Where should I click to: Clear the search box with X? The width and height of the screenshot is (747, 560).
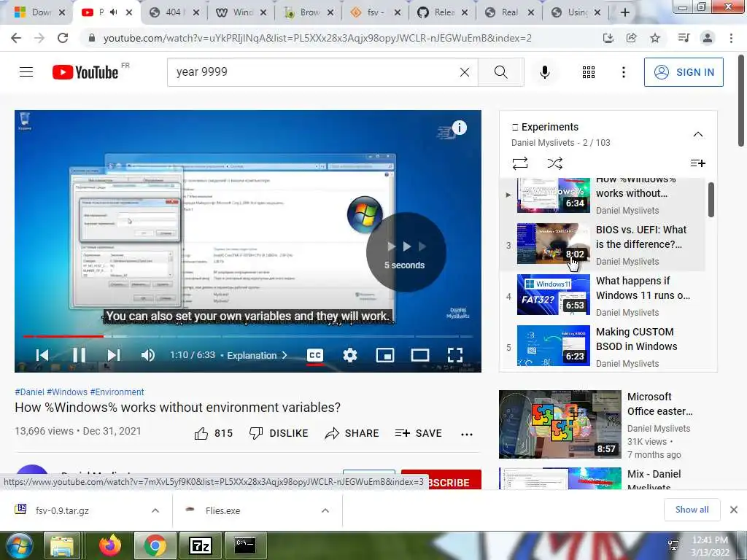465,72
